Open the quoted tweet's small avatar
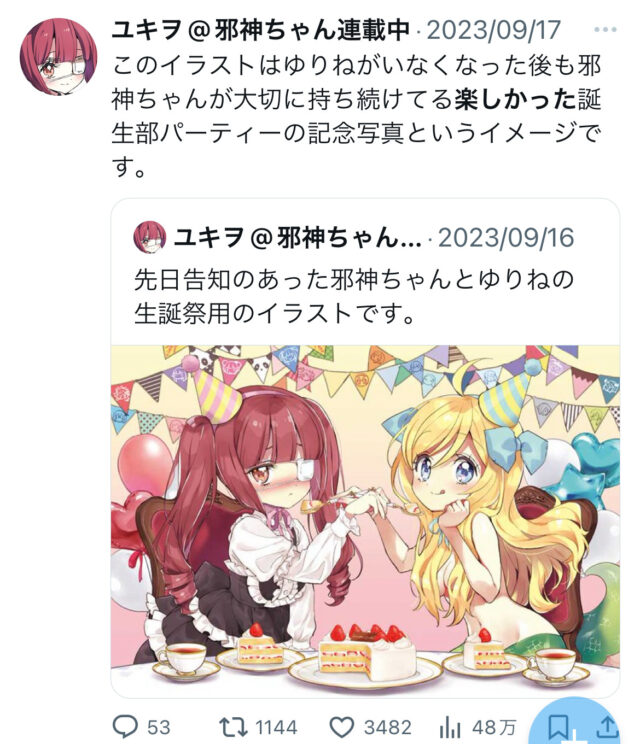The image size is (640, 744). (150, 237)
